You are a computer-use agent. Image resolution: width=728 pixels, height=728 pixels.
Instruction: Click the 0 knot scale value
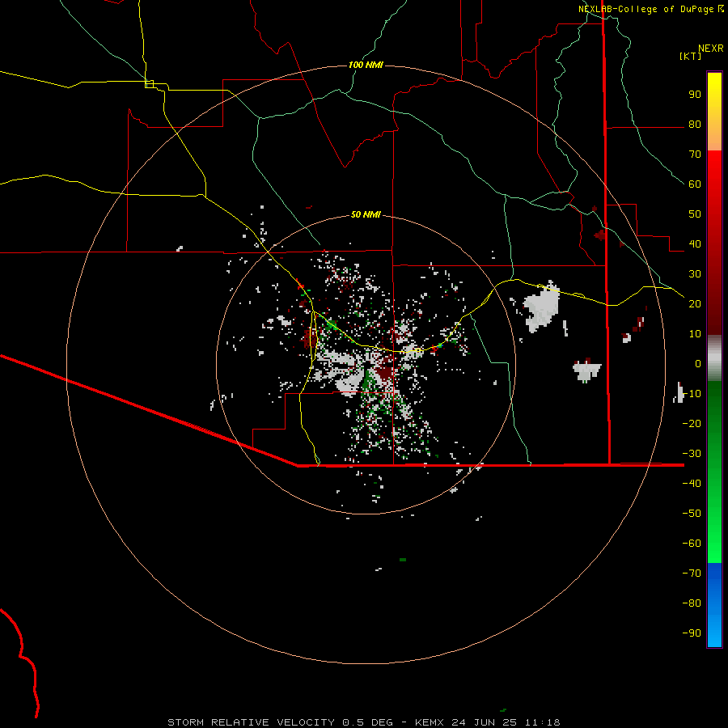pos(698,364)
